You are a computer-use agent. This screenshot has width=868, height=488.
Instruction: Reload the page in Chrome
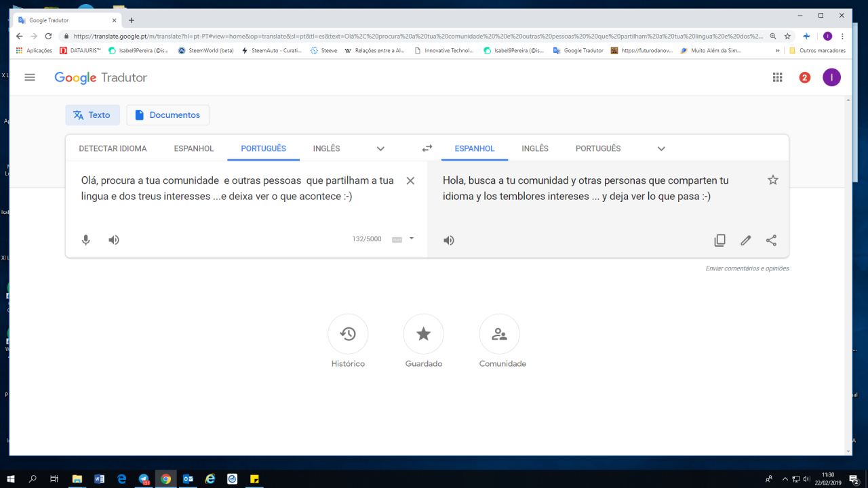click(48, 37)
